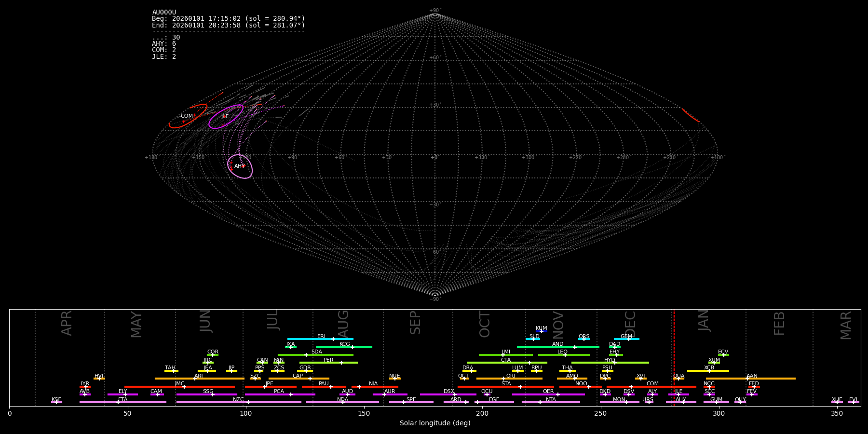This screenshot has height=434, width=868.
Task: Click the NDA shower bar on the timeline
Action: 342,402
